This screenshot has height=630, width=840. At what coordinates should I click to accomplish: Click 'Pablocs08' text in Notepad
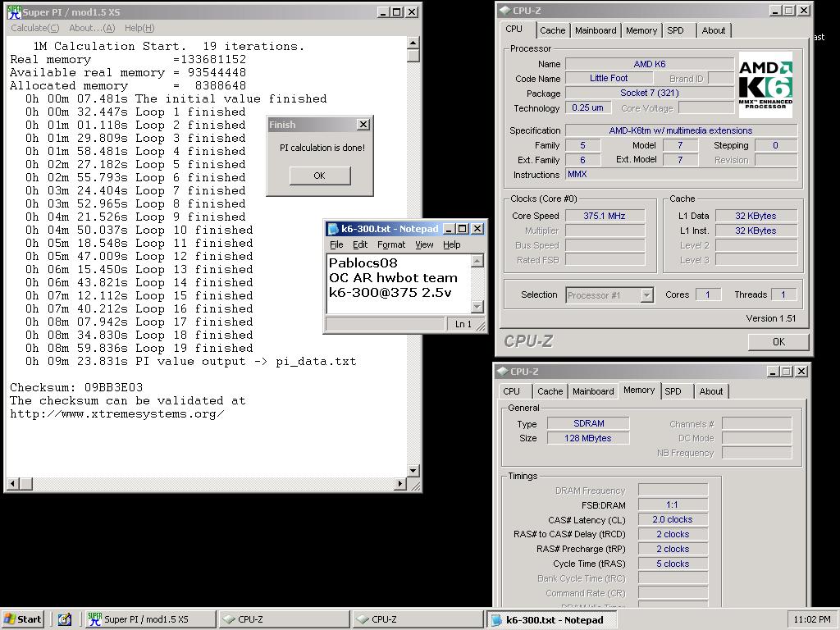coord(363,263)
